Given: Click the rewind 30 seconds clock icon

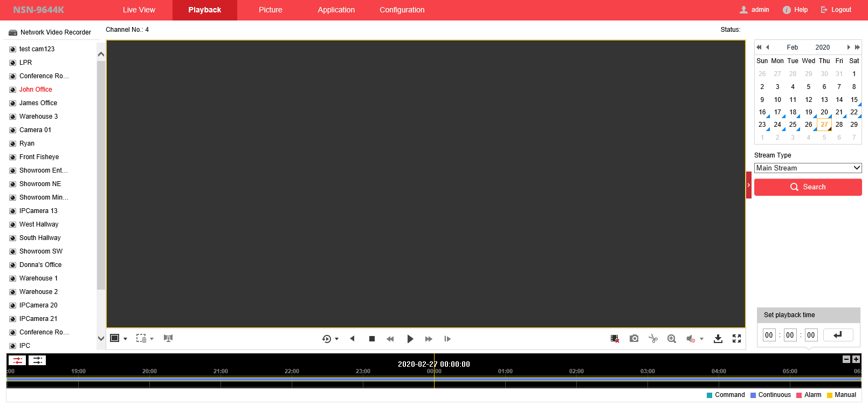Looking at the screenshot, I should tap(327, 339).
